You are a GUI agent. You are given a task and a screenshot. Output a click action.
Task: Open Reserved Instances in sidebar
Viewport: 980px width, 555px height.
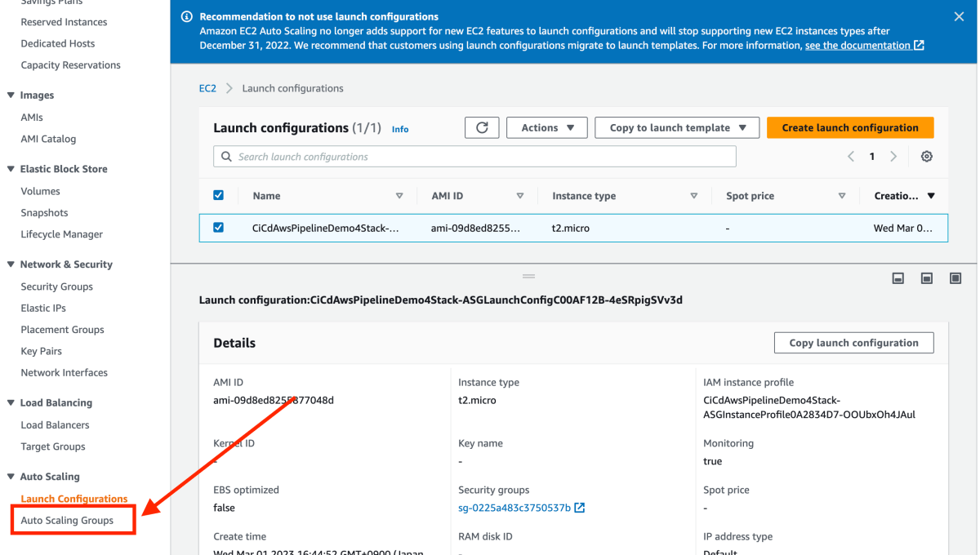point(64,22)
